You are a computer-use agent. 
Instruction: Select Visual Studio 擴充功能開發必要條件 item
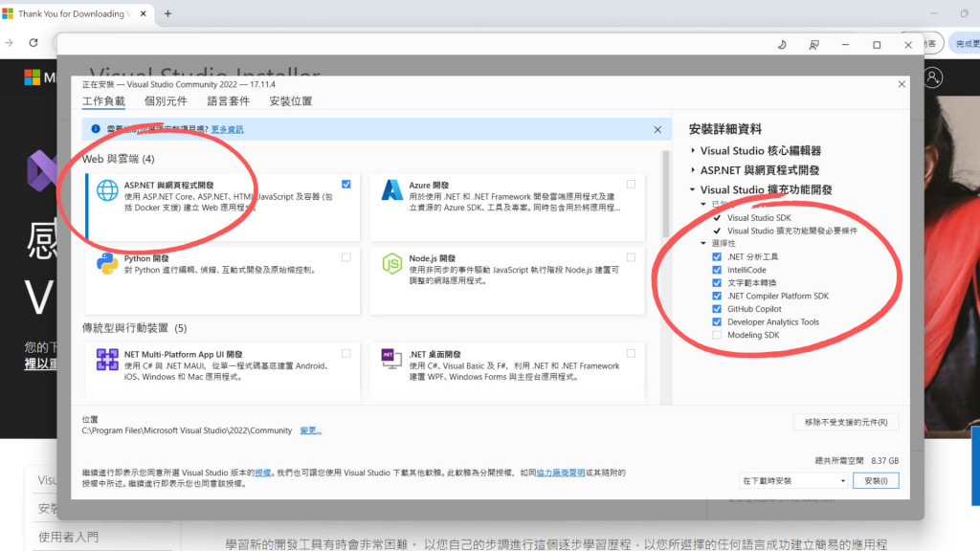pyautogui.click(x=791, y=231)
